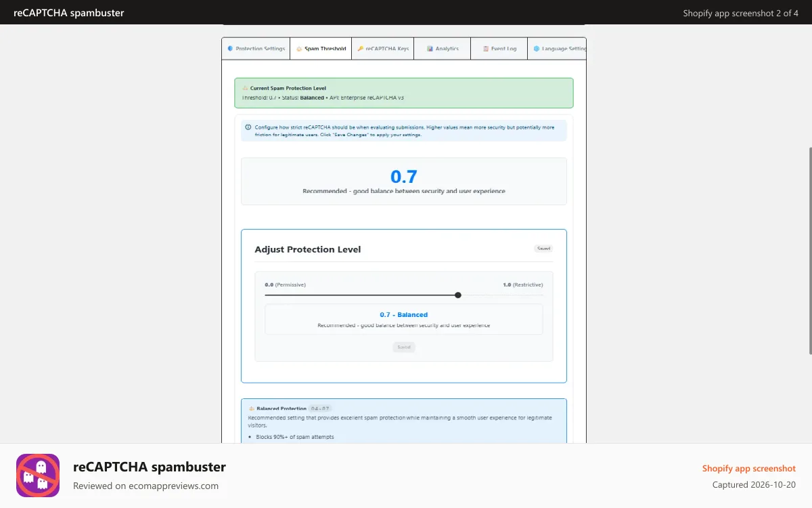This screenshot has height=508, width=812.
Task: Click the icon beside Balanced Protection heading
Action: (x=252, y=408)
